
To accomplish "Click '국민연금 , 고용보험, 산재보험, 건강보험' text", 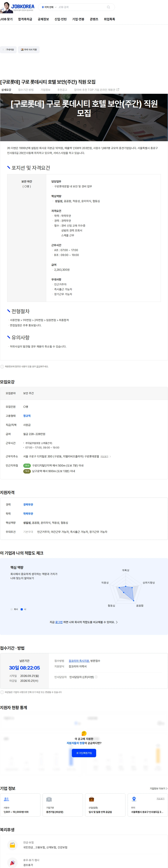I will 45,848.
